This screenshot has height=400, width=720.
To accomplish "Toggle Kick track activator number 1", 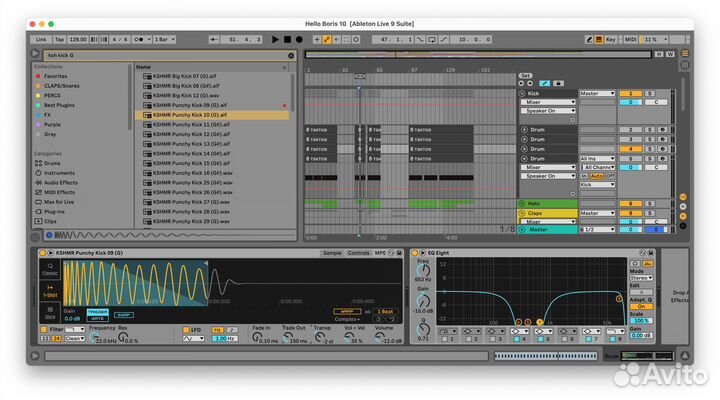I will pyautogui.click(x=630, y=94).
